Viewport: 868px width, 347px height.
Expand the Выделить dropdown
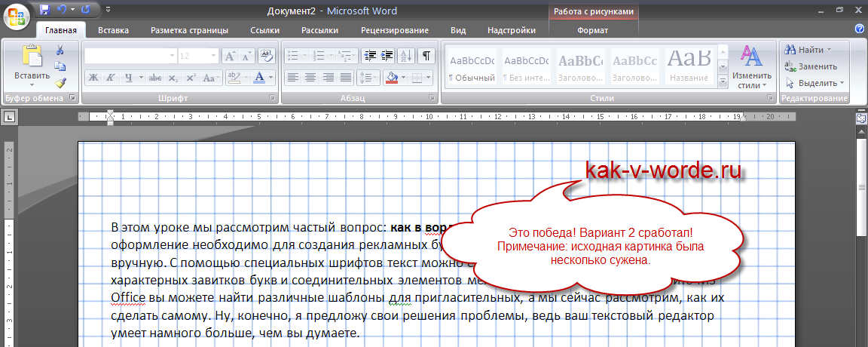[842, 83]
